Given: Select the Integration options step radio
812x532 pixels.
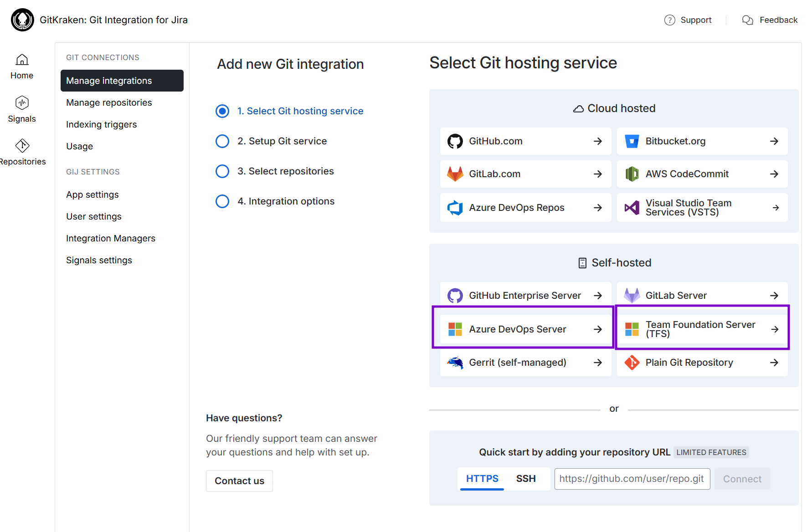Looking at the screenshot, I should pos(222,201).
